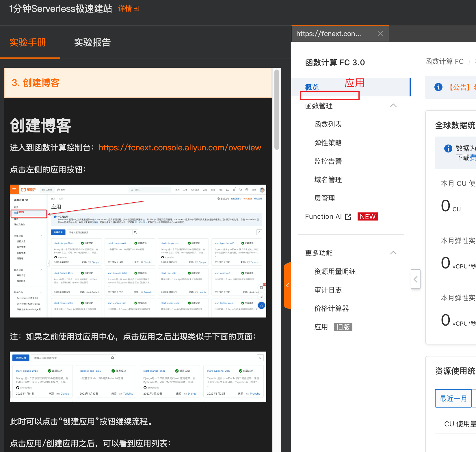This screenshot has height=452, width=476.
Task: Collapse the FC console sidebar with the arrow handle
Action: (x=416, y=279)
